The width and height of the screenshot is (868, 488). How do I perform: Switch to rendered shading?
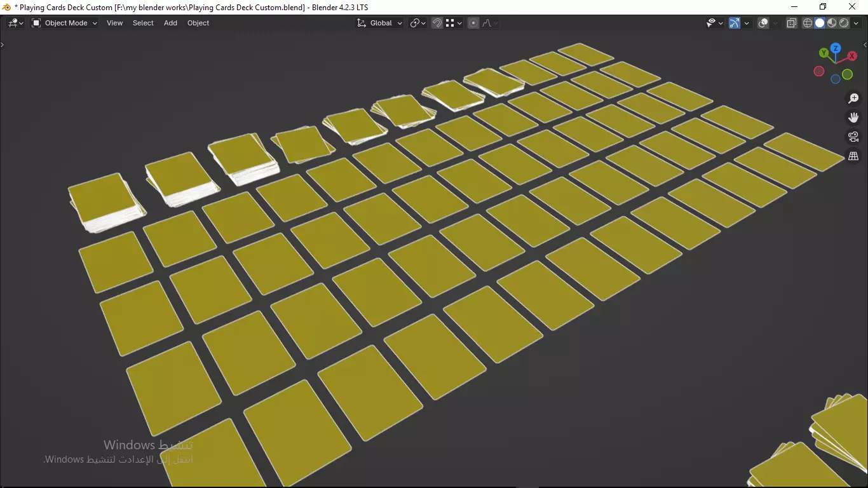click(844, 23)
